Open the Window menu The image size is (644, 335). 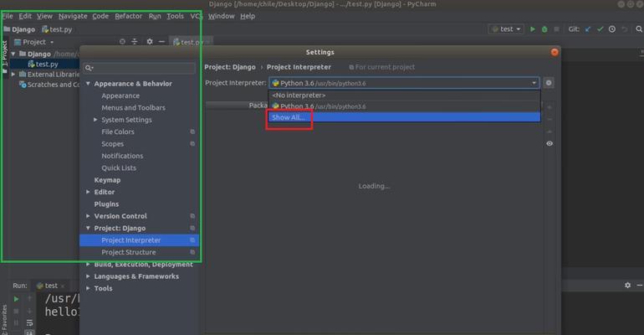(x=221, y=16)
